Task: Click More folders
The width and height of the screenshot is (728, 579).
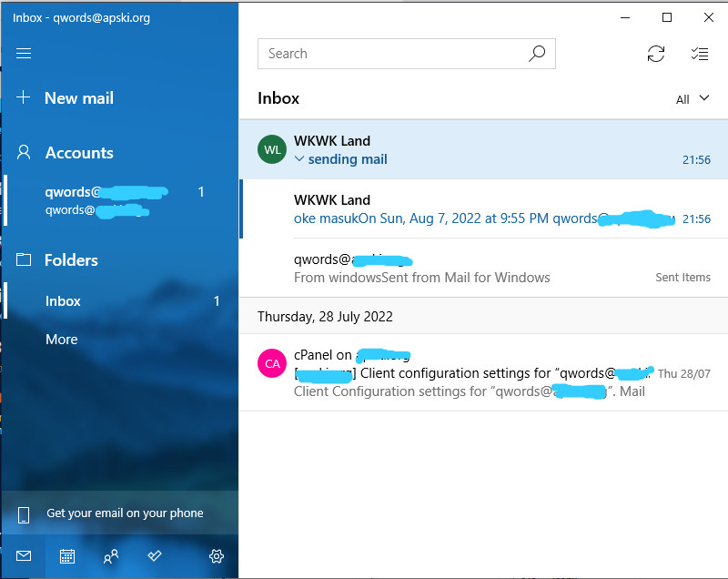Action: 62,340
